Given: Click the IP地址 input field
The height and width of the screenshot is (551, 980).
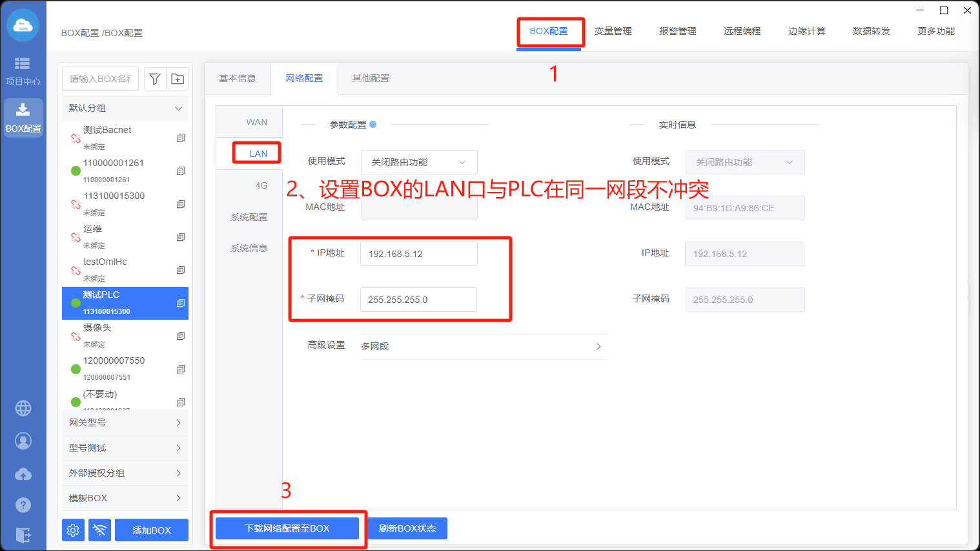Looking at the screenshot, I should 419,254.
